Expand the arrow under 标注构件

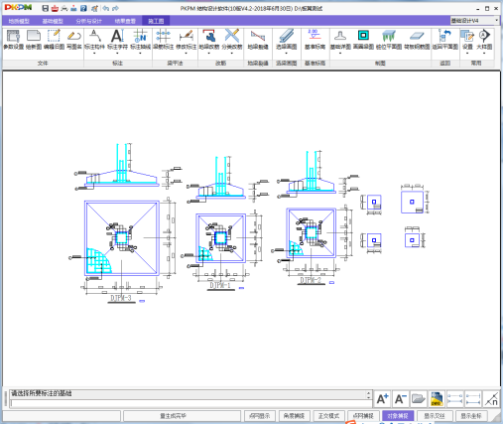click(94, 54)
